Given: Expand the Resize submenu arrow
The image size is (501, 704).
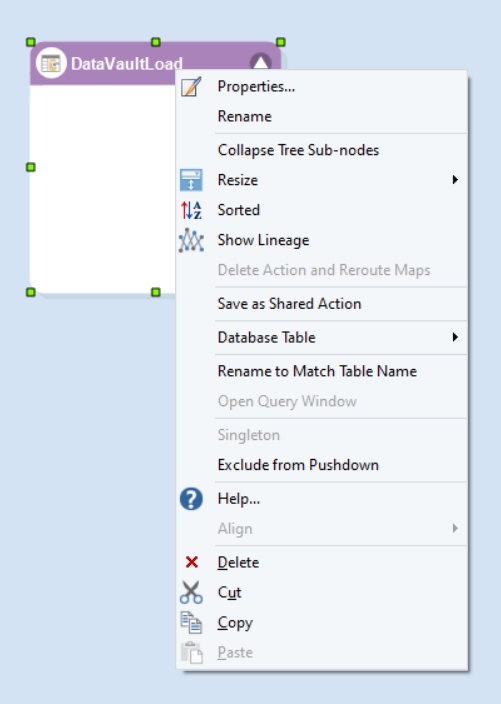Looking at the screenshot, I should [x=455, y=180].
